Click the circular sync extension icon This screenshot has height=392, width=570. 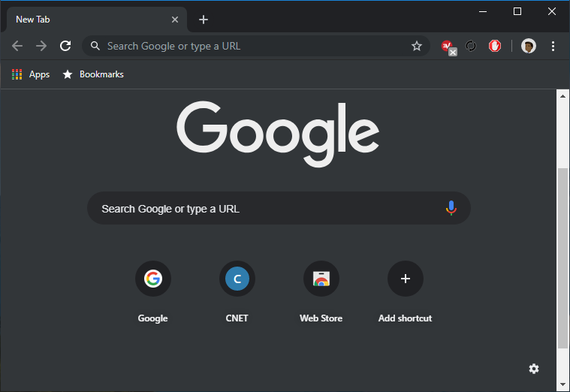click(471, 46)
